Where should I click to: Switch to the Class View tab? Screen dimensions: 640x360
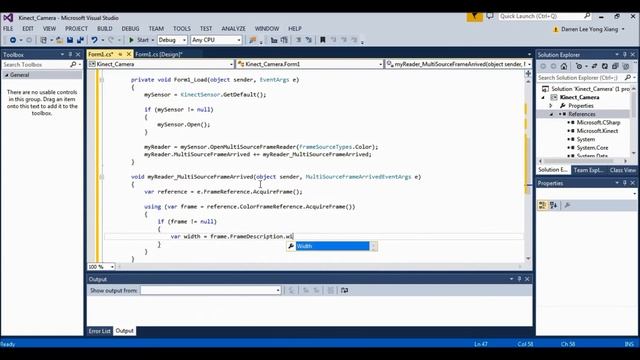click(x=622, y=170)
